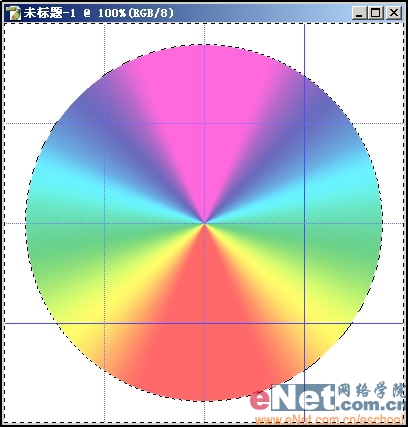Click the gradient's center point where colors converge

coord(204,223)
